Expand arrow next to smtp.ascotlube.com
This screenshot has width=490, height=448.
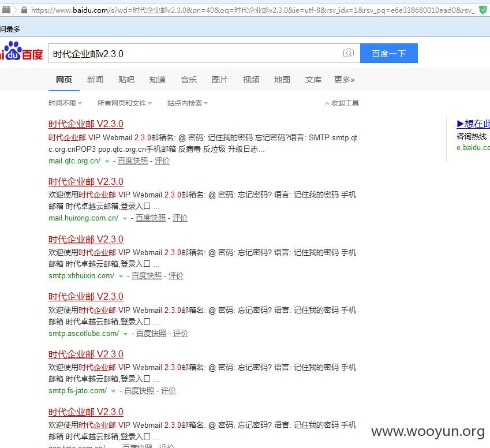click(x=125, y=334)
